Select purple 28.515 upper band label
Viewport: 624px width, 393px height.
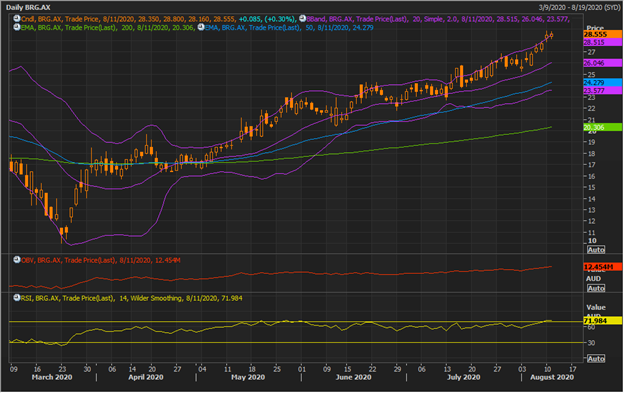[x=603, y=42]
